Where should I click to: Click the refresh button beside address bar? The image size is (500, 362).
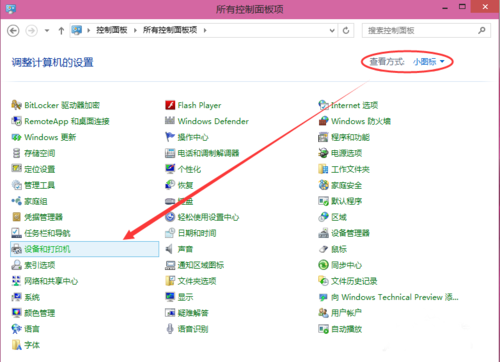[346, 31]
